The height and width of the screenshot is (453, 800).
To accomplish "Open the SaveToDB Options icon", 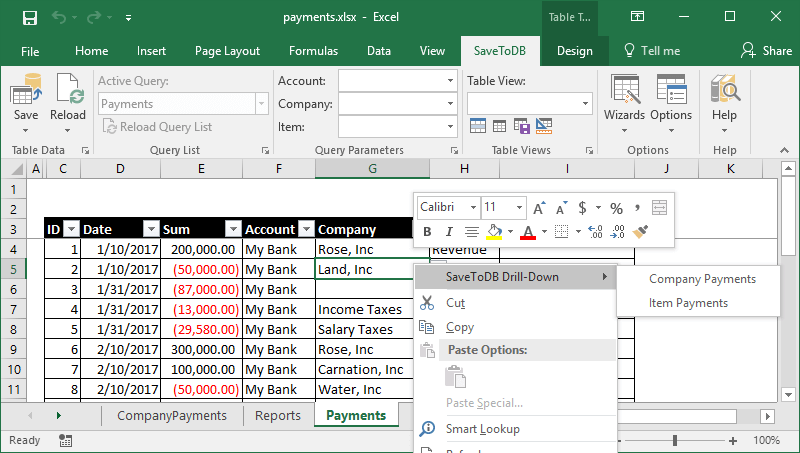I will 671,89.
